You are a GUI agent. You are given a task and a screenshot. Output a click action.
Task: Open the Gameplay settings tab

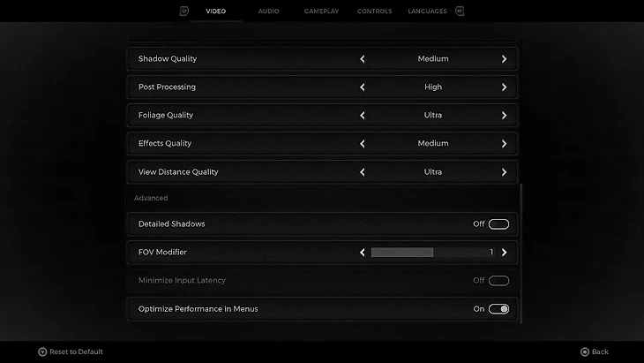click(321, 11)
